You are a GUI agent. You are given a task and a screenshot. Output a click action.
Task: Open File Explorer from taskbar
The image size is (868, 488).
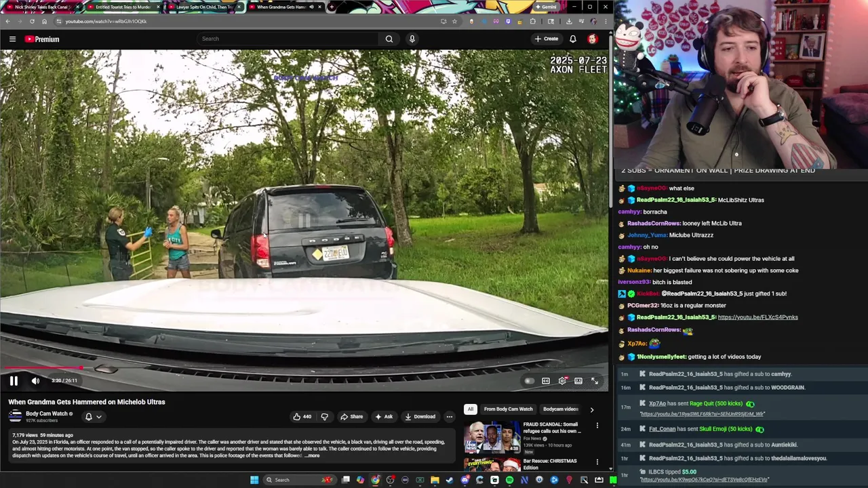[x=435, y=480]
